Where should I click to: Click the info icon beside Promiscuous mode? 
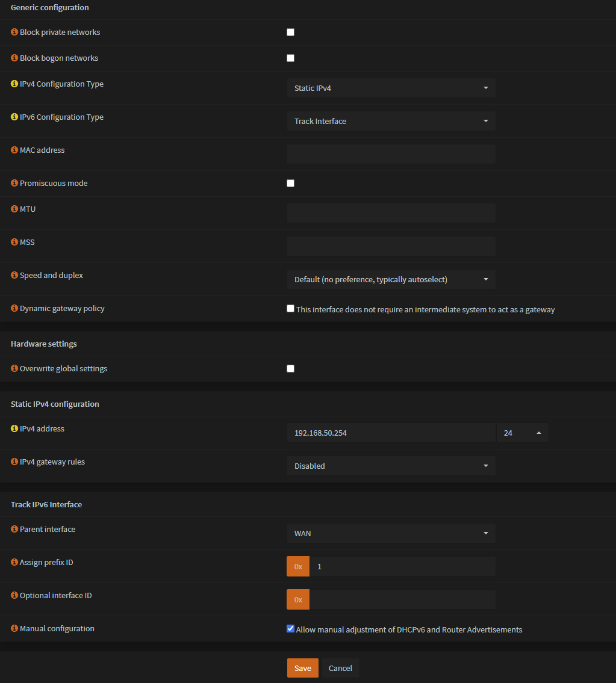[14, 184]
